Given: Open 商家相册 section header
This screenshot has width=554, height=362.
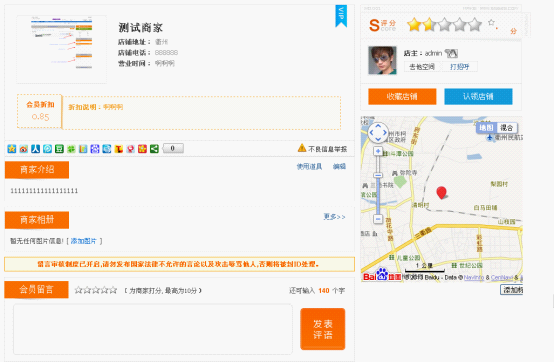Looking at the screenshot, I should coord(37,220).
